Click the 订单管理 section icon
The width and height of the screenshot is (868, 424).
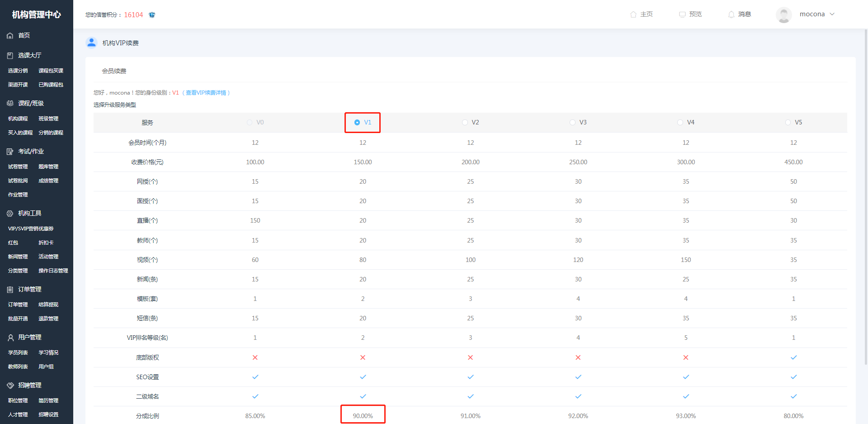(10, 290)
